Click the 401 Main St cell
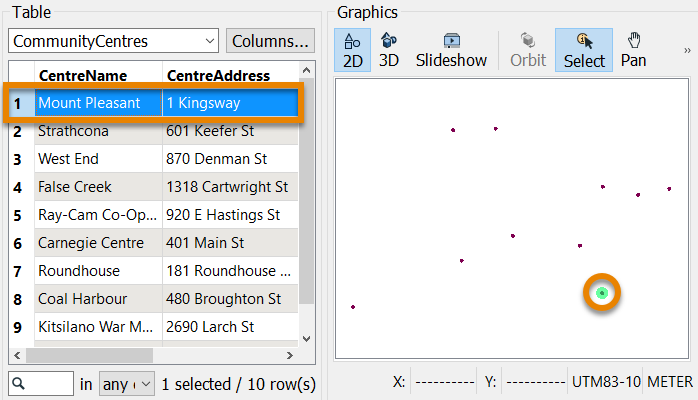This screenshot has height=400, width=698. click(x=230, y=243)
